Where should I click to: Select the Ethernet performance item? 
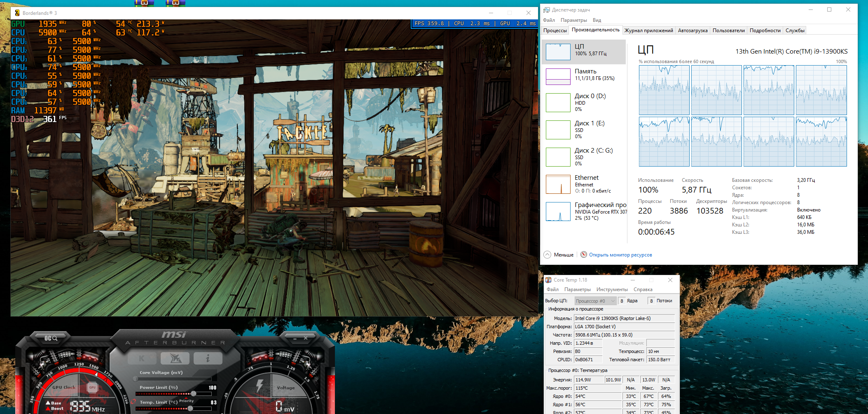pos(584,184)
